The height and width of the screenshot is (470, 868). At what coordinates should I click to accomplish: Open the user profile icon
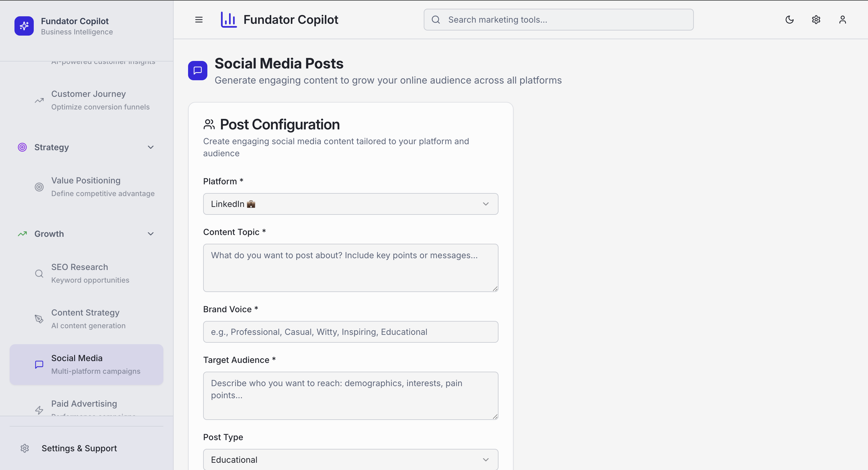pos(842,20)
